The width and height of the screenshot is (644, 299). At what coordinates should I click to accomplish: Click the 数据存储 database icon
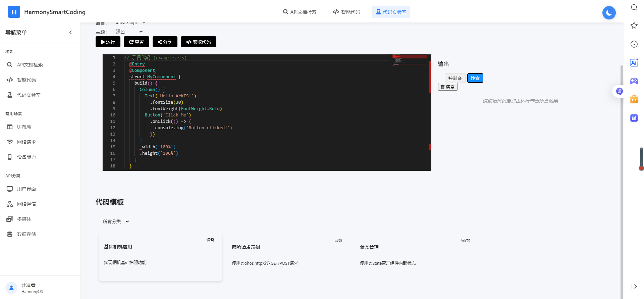[x=10, y=234]
